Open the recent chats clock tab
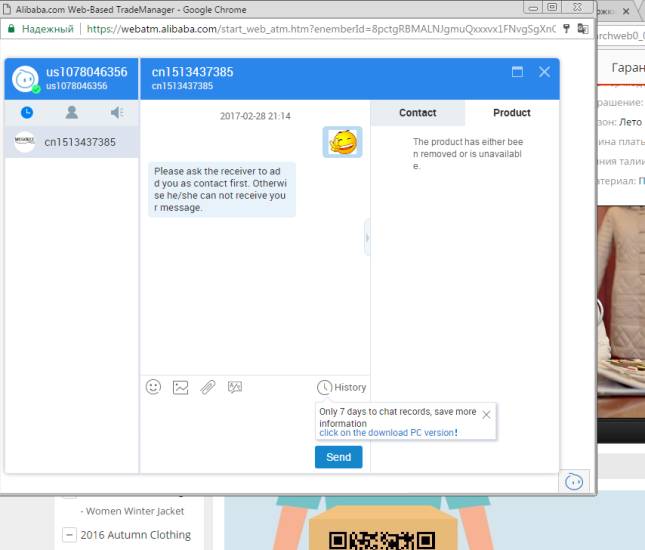645x550 pixels. coord(27,113)
